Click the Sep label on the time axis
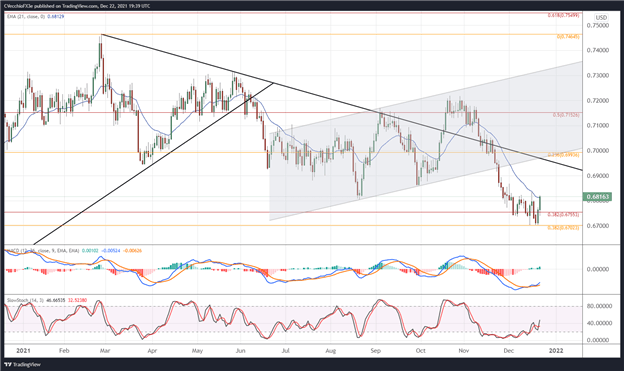 376,351
